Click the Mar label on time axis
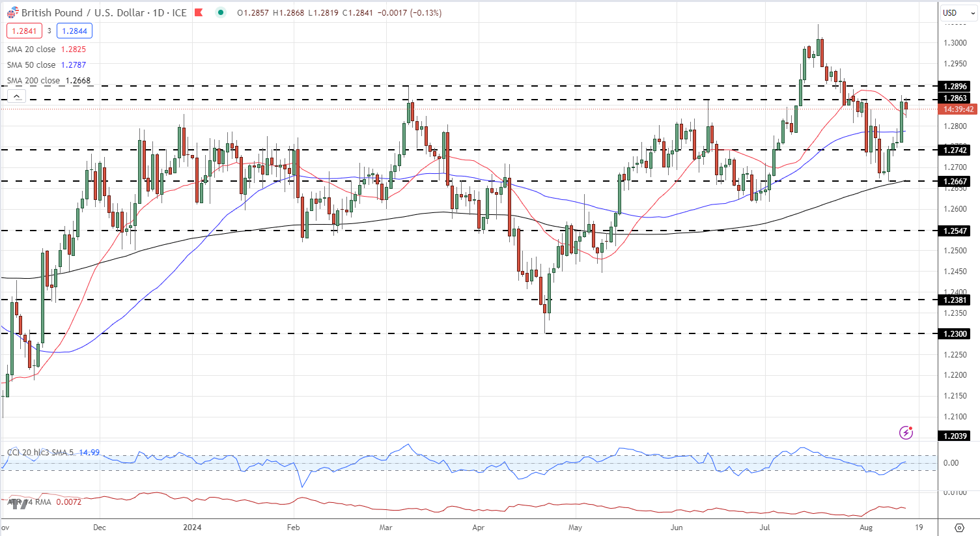980x536 pixels. (386, 527)
